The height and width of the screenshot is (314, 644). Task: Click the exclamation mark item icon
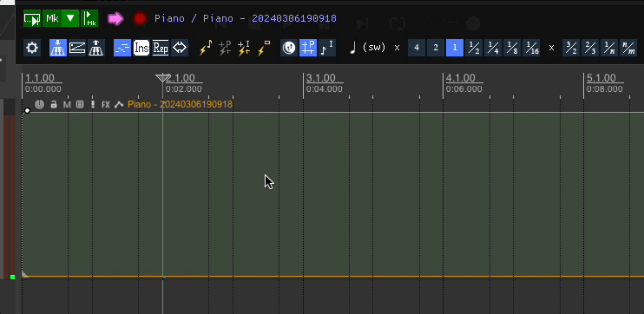pos(93,104)
